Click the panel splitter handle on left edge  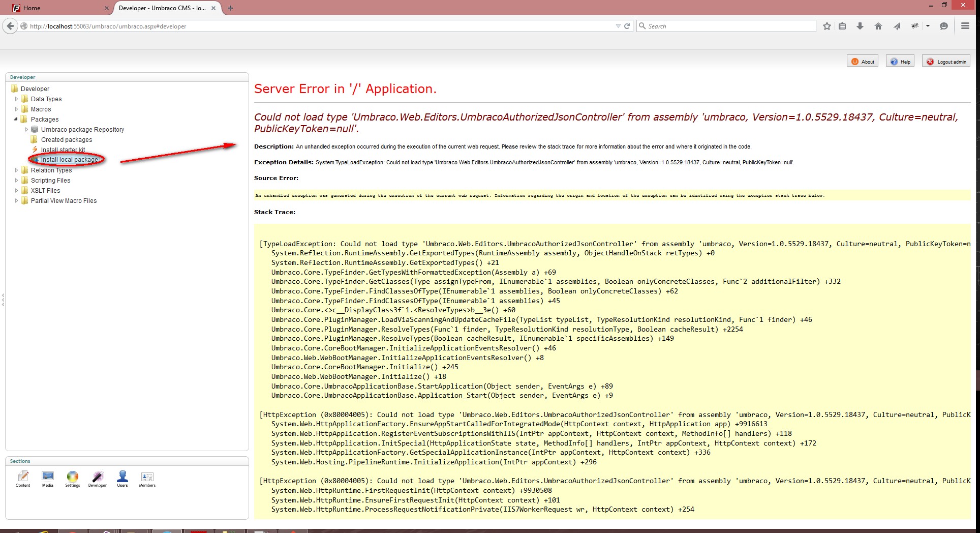(x=3, y=299)
